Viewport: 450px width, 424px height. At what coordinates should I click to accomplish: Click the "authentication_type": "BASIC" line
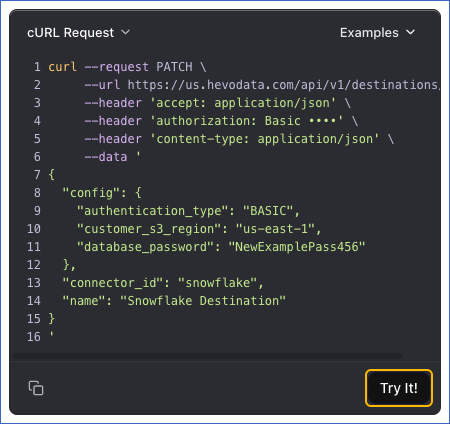tap(188, 211)
